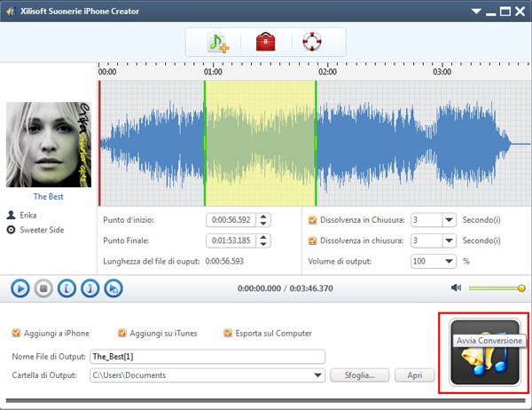Click the green selection start marker
Screen dimensions: 532x410
205,143
